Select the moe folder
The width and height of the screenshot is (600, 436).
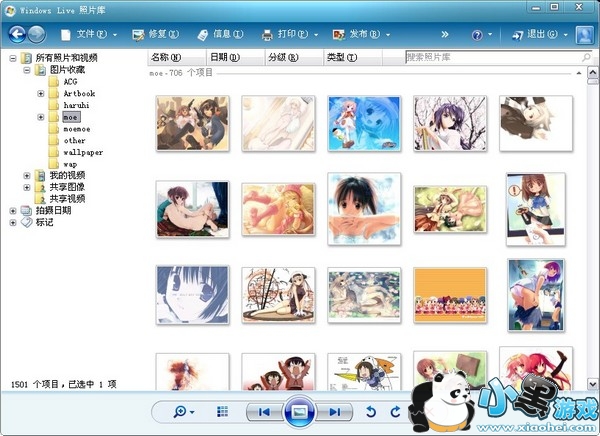point(71,117)
